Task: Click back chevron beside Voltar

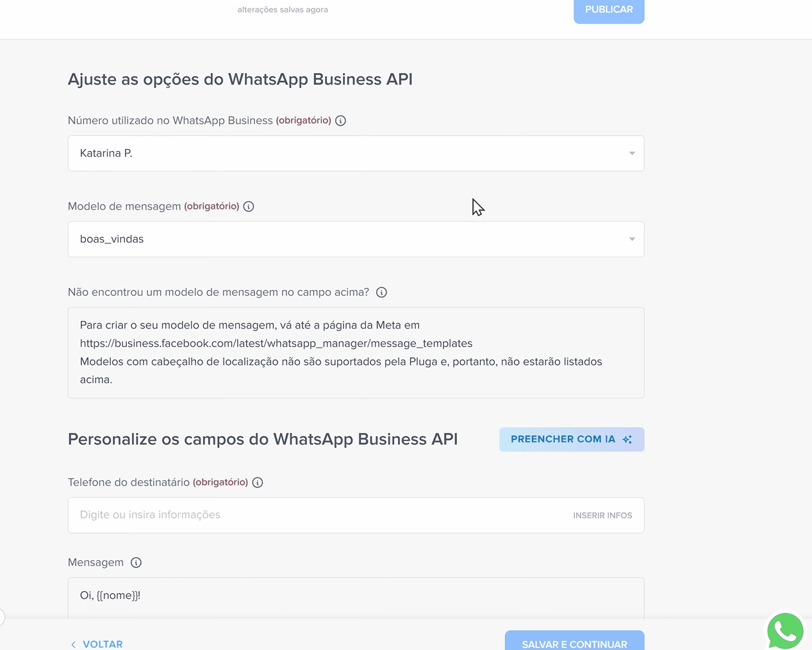Action: (73, 644)
